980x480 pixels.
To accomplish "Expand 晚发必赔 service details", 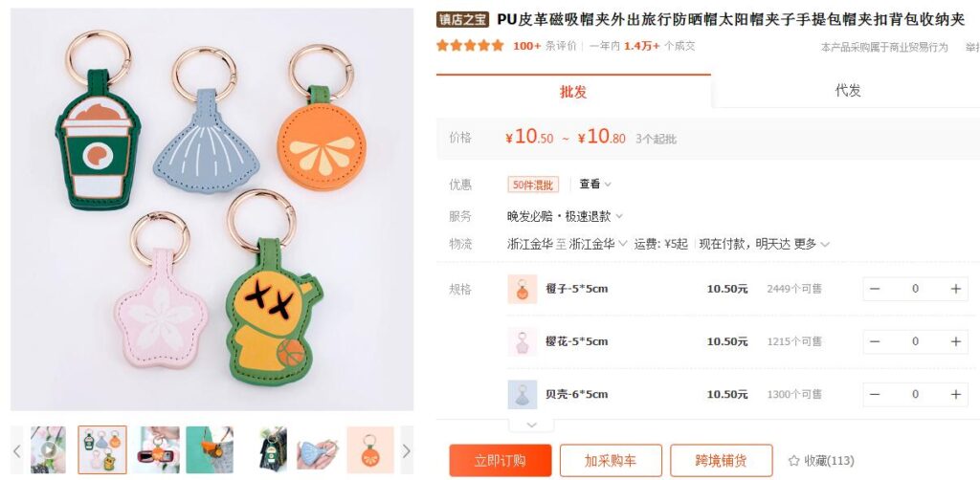I will [565, 217].
